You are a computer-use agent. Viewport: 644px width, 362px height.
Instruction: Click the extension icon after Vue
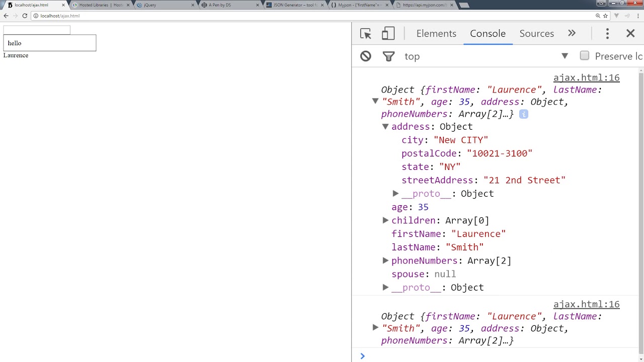[627, 16]
